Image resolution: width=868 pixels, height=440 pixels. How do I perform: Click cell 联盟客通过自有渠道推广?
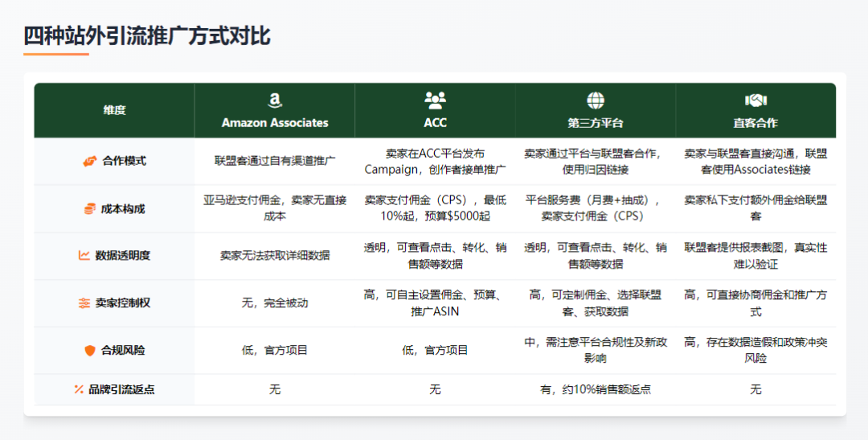(x=275, y=161)
